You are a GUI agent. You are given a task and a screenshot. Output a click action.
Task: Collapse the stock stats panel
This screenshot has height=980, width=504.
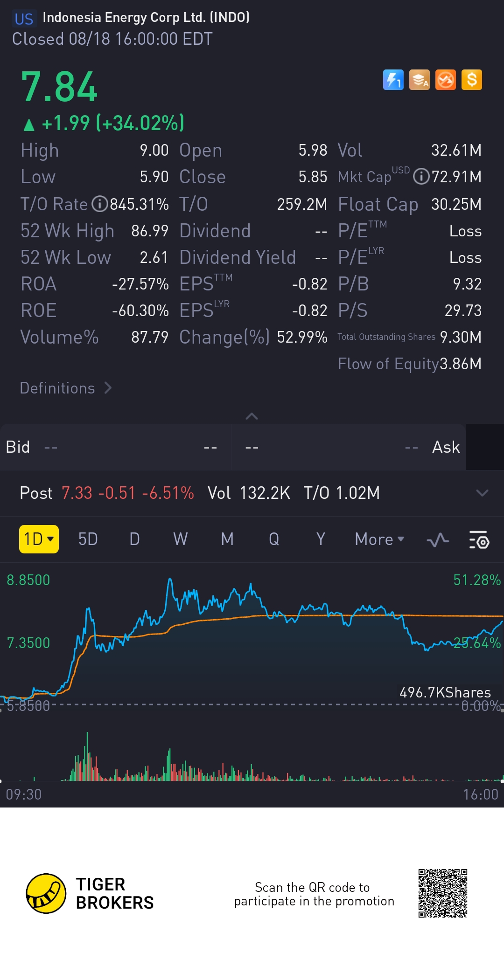[x=252, y=416]
